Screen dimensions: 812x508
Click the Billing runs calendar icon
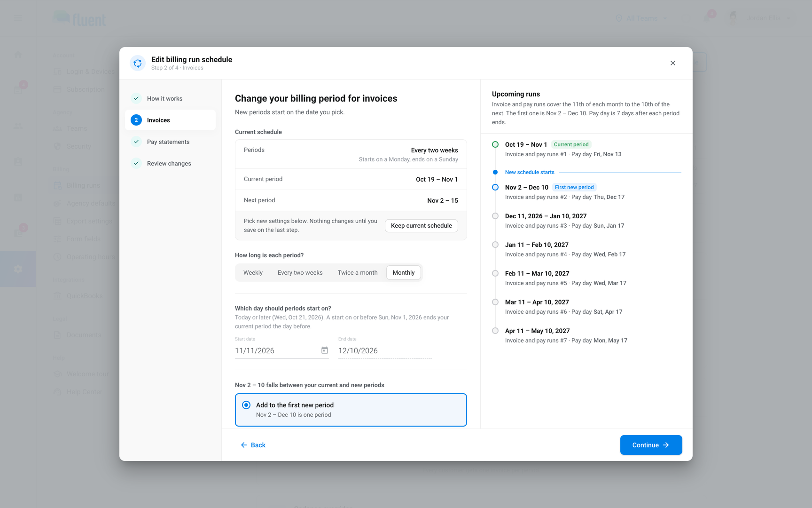[x=58, y=185]
